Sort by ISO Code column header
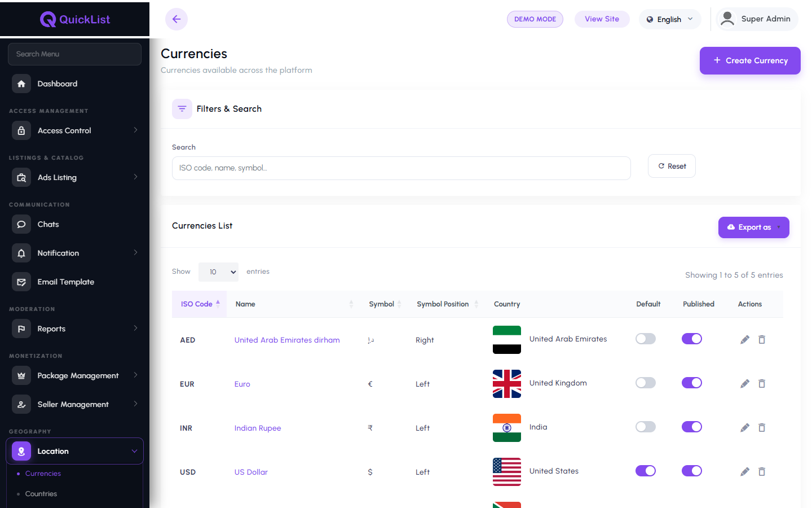 pos(199,304)
